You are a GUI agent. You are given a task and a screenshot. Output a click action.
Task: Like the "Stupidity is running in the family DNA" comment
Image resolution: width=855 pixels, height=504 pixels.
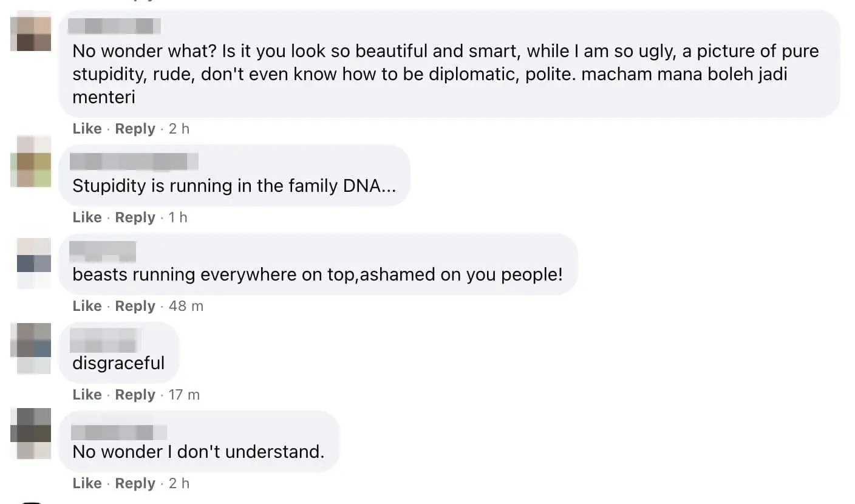(87, 217)
